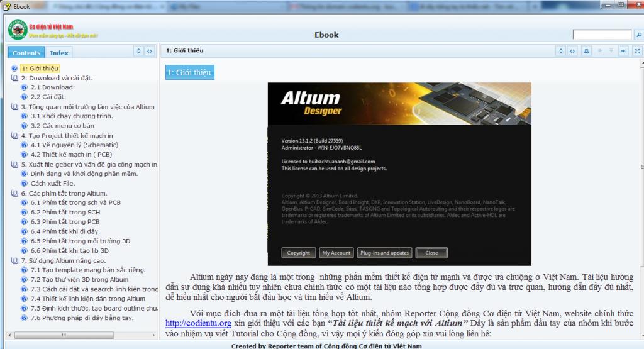The width and height of the screenshot is (644, 349).
Task: Open topic 7.3 Cách cài đặt và seacrh linh kiện
Action: (94, 289)
